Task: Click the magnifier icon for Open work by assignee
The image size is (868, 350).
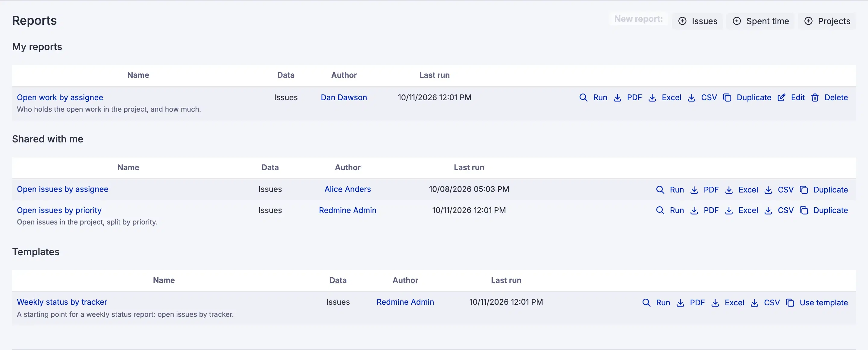Action: (x=583, y=97)
